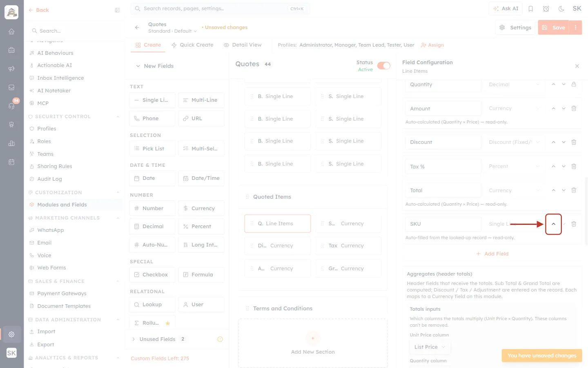Open the alarm clock reminders icon
Image resolution: width=588 pixels, height=368 pixels.
(x=546, y=9)
